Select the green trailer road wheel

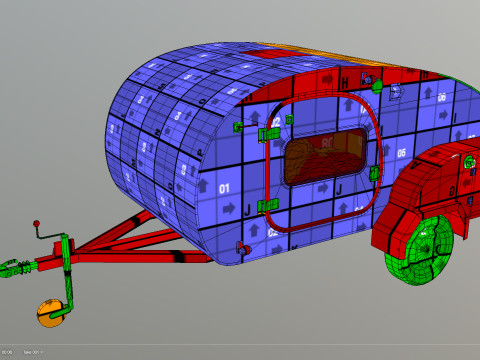419,250
